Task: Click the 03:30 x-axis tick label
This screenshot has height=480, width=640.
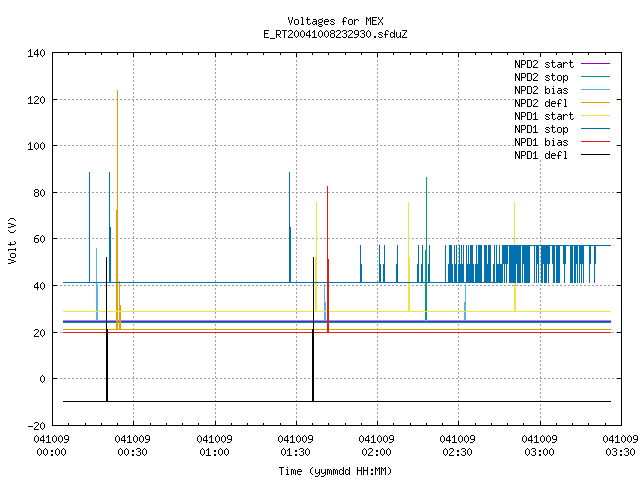Action: 620,452
